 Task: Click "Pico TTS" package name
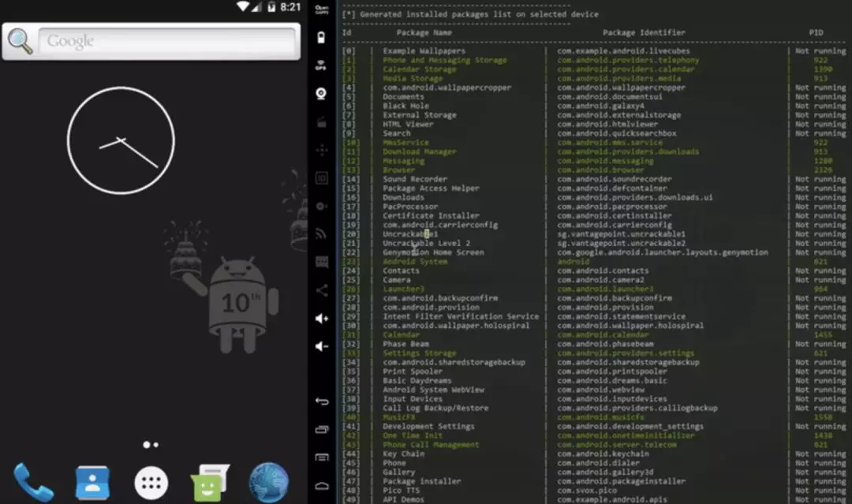(x=401, y=491)
